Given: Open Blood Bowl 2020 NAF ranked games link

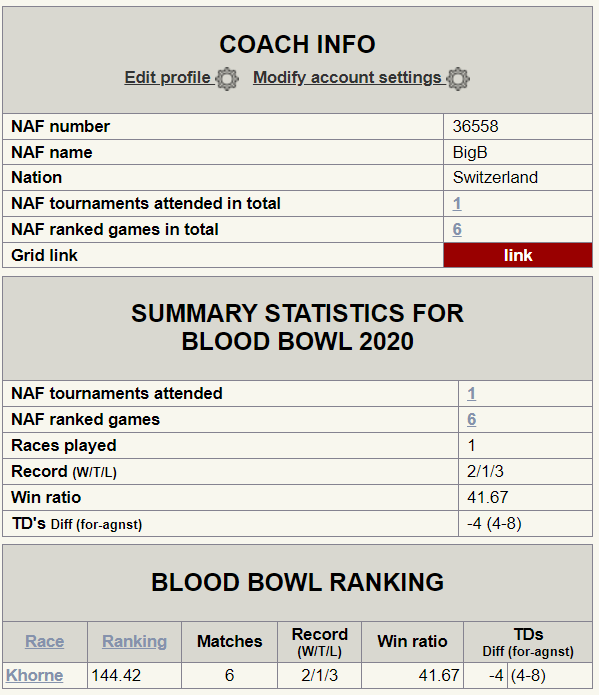Looking at the screenshot, I should [x=471, y=419].
